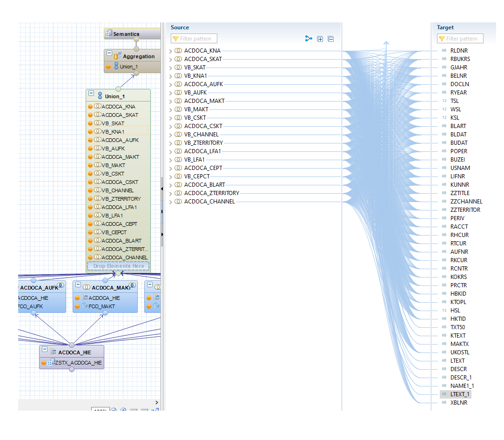Select the LTEXT_1 target column

(460, 394)
